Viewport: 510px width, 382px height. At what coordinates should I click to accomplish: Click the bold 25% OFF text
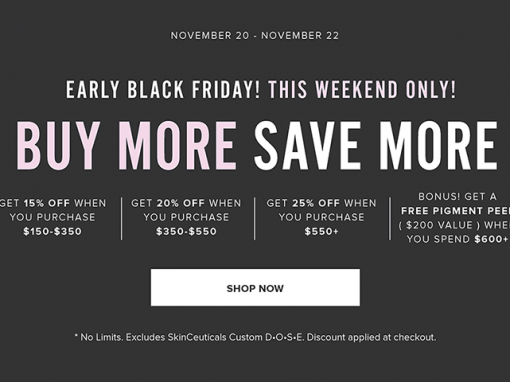point(316,203)
